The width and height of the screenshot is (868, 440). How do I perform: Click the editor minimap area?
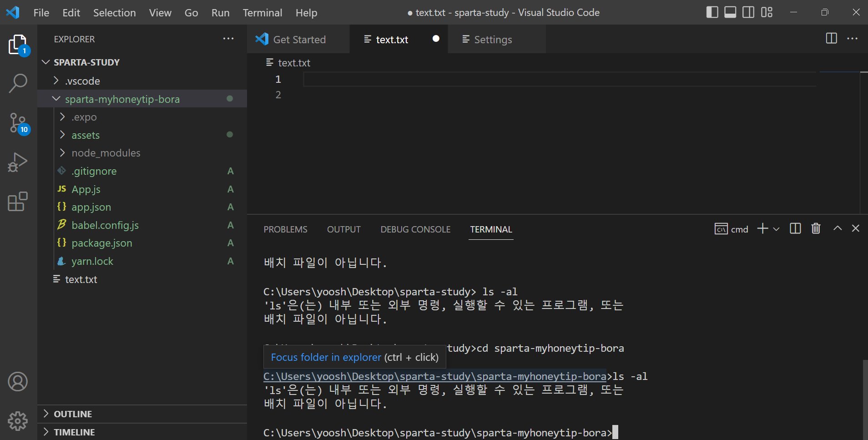(839, 142)
